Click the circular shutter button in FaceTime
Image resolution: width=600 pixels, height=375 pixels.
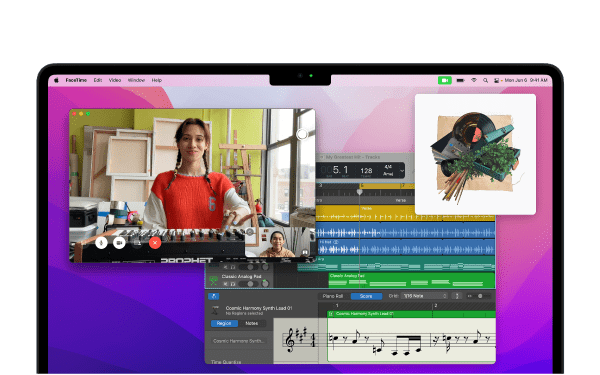coord(302,134)
